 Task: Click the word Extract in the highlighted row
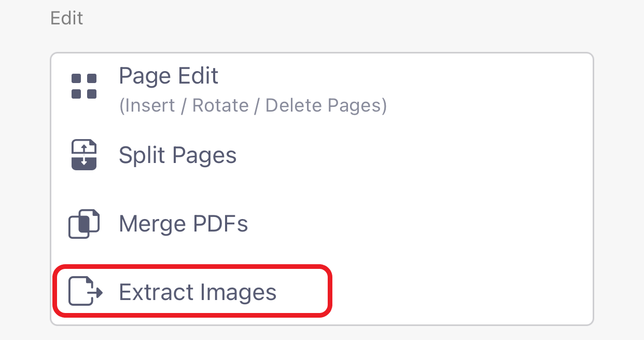(157, 292)
